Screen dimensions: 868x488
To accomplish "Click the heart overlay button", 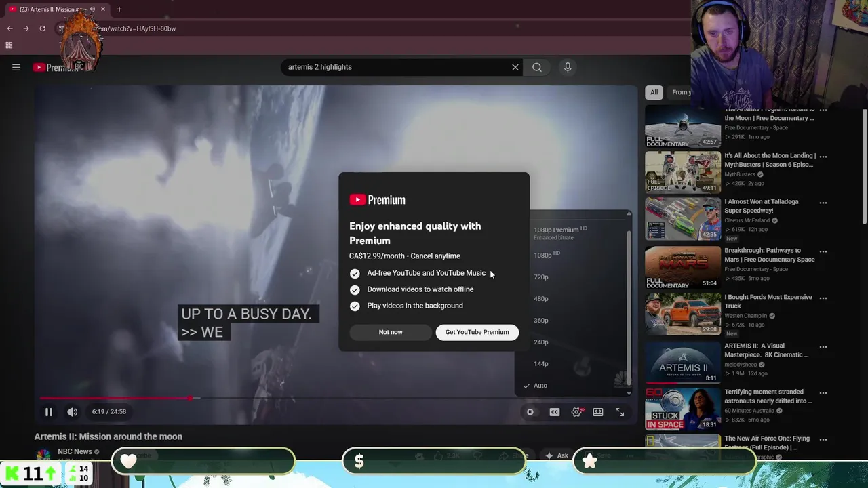I will 128,462.
